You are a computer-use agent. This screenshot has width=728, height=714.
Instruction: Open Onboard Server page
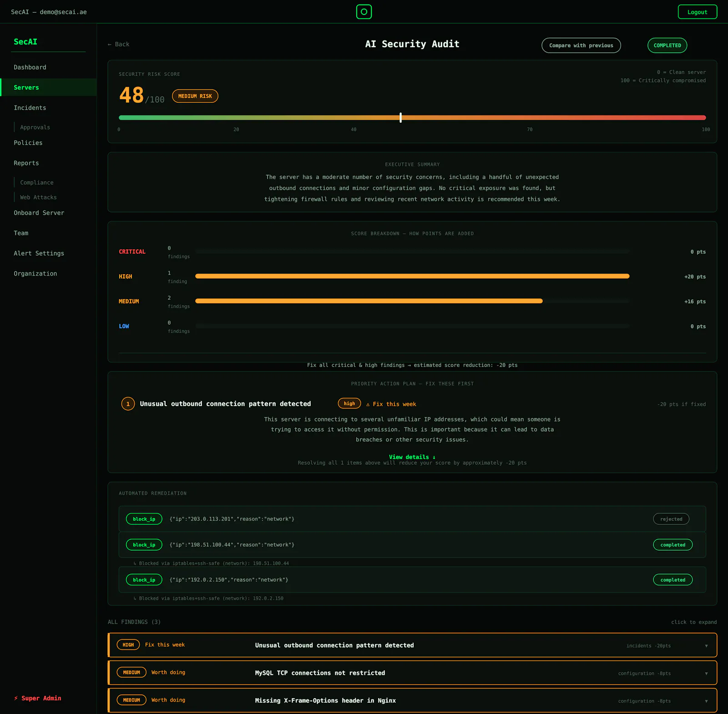[39, 213]
